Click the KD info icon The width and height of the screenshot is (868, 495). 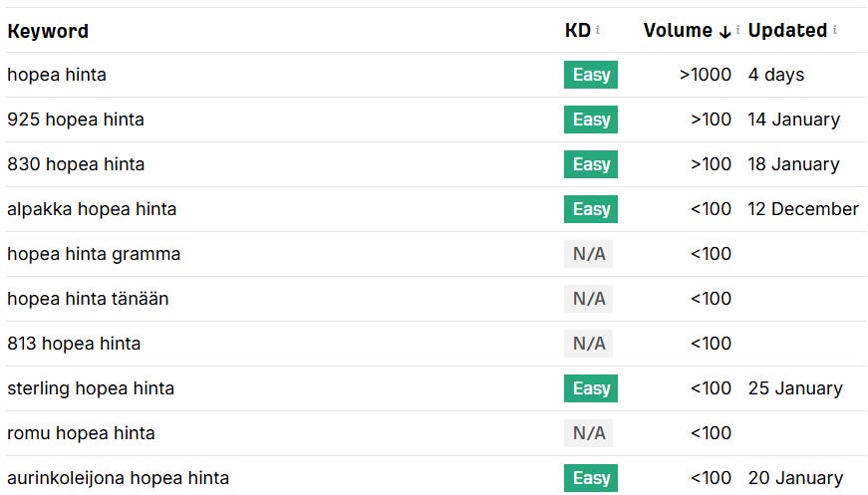tap(598, 31)
